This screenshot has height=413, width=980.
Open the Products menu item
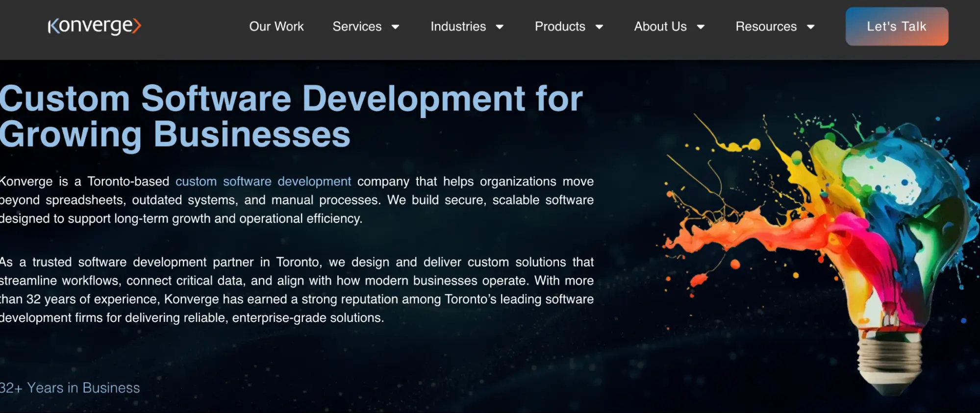coord(560,26)
